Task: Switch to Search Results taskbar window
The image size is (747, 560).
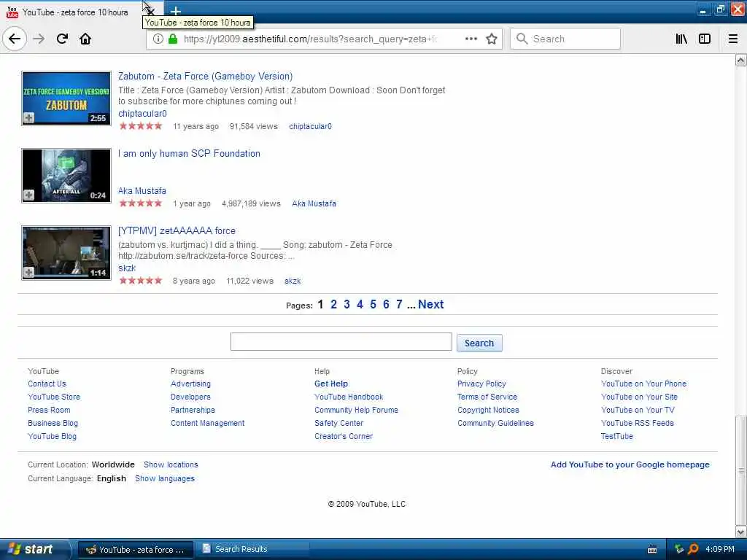Action: pyautogui.click(x=252, y=549)
